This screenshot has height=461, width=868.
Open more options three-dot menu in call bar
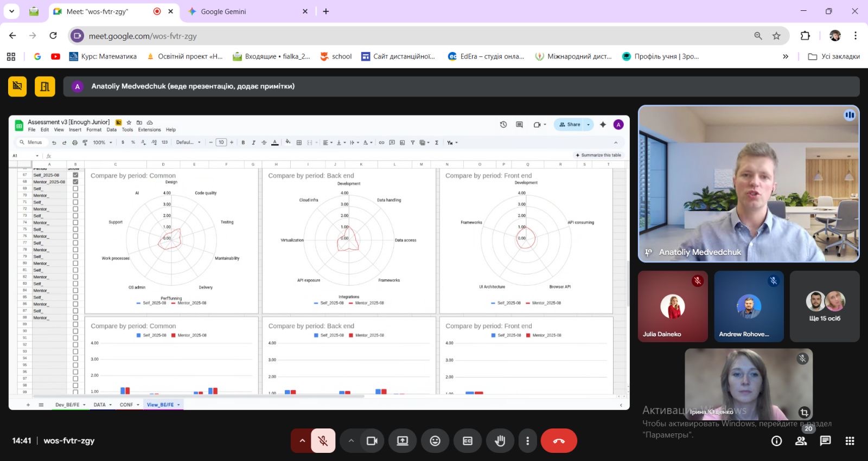tap(527, 441)
